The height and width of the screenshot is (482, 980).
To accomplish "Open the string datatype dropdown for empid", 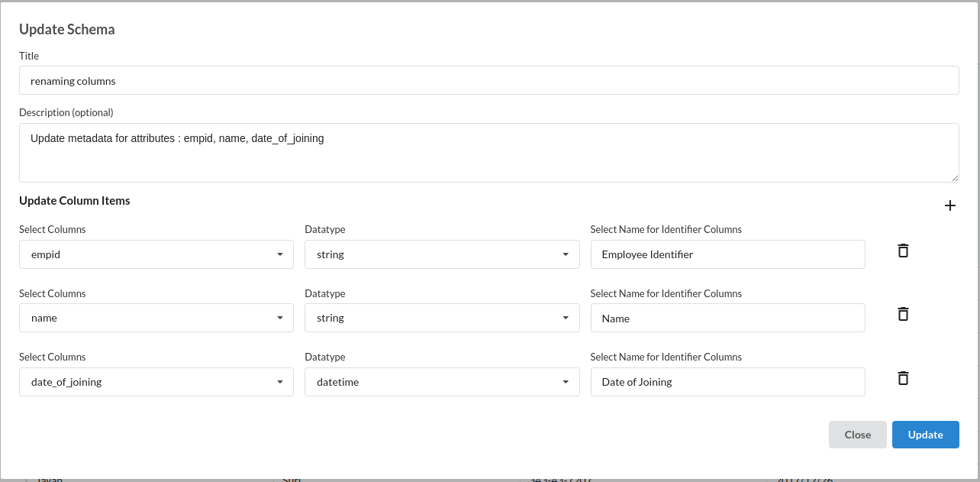I will tap(442, 254).
